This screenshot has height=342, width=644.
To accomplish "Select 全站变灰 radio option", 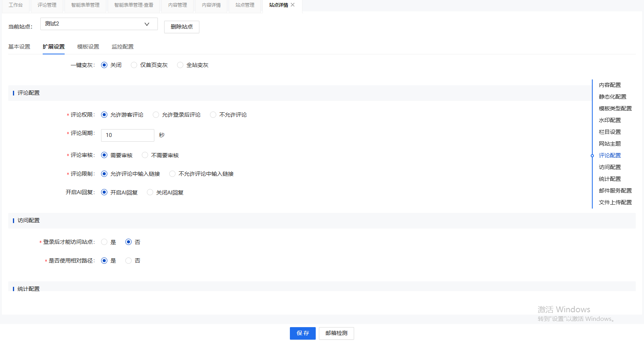I will point(180,65).
